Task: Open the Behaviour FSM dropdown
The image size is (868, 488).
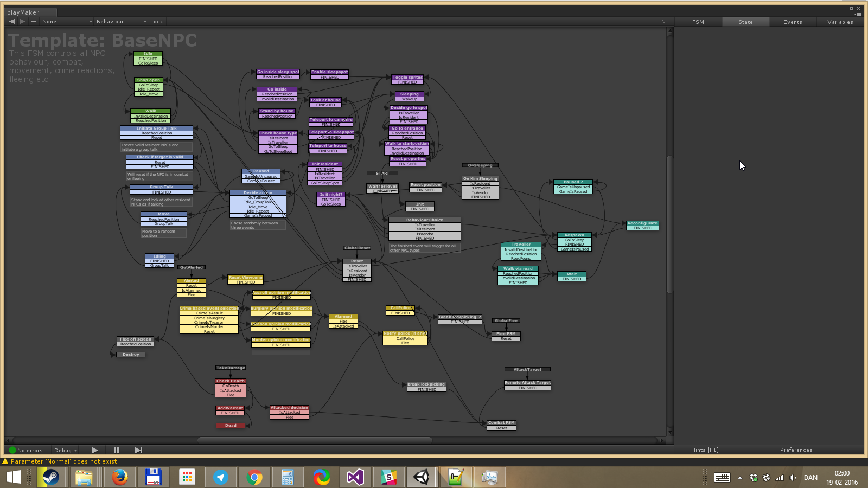Action: pyautogui.click(x=121, y=22)
